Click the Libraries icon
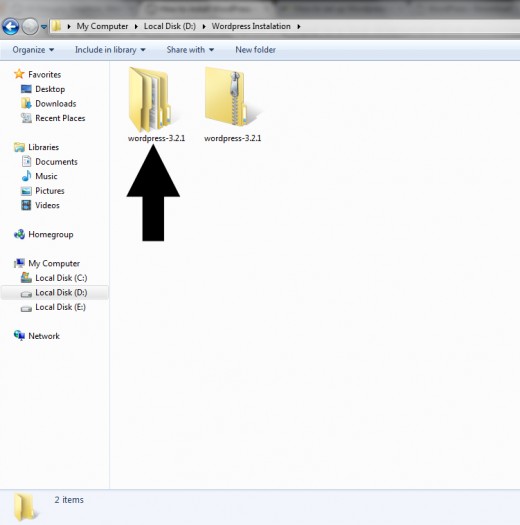This screenshot has height=525, width=520. tap(19, 147)
